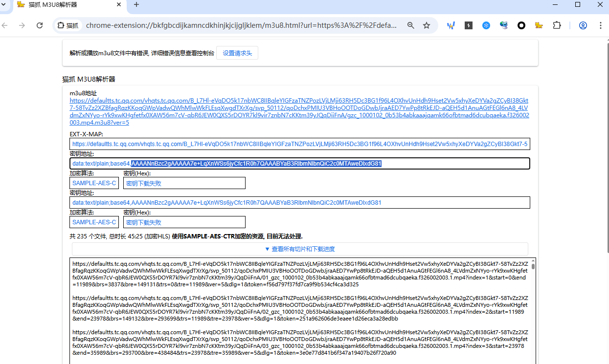
Task: Click the scrollbar up arrow in segment list
Action: pos(533,261)
